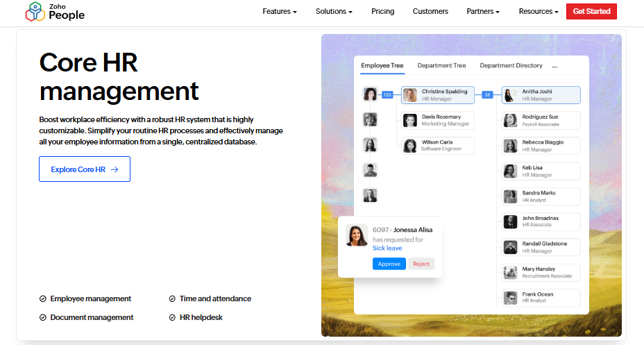Image resolution: width=644 pixels, height=345 pixels.
Task: Click the HR helpdesk text
Action: pyautogui.click(x=201, y=317)
